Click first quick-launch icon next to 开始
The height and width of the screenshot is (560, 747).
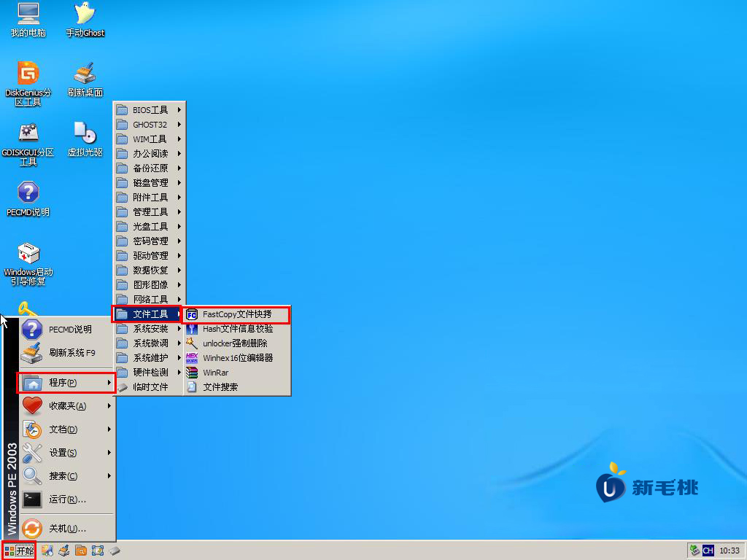pos(47,551)
